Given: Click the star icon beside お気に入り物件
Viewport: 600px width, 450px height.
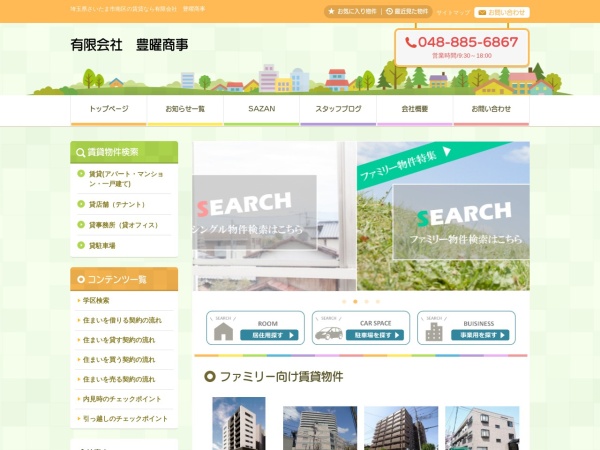Looking at the screenshot, I should pyautogui.click(x=331, y=11).
